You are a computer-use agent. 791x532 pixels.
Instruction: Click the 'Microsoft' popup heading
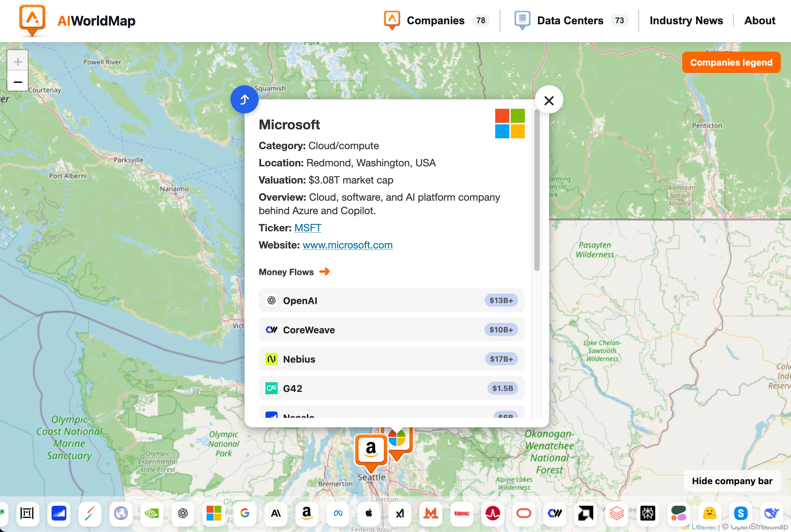[x=289, y=125]
